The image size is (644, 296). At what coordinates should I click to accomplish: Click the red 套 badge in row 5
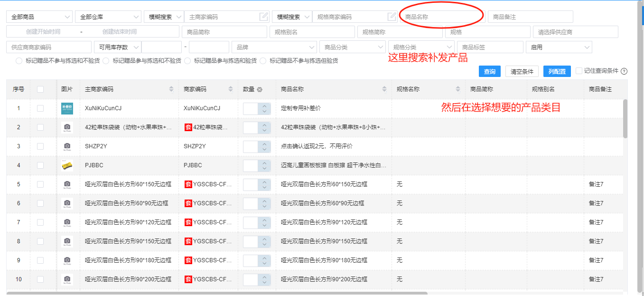(188, 184)
